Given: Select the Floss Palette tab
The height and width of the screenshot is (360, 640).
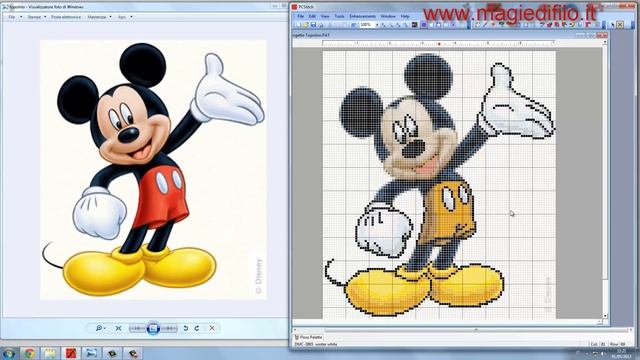Looking at the screenshot, I should (309, 338).
